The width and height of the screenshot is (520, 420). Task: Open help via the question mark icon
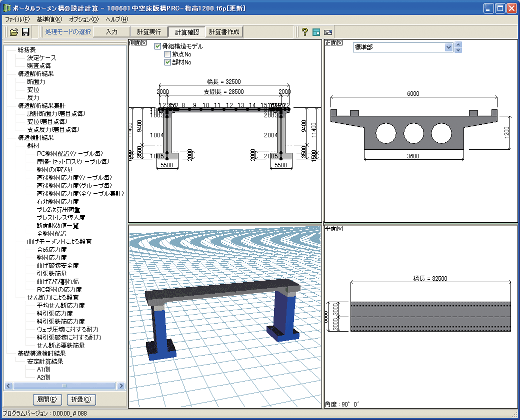pyautogui.click(x=305, y=32)
